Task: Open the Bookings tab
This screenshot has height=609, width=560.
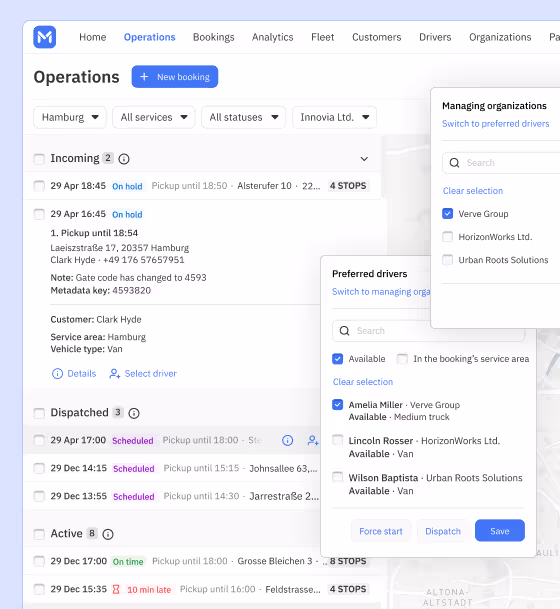Action: coord(214,37)
